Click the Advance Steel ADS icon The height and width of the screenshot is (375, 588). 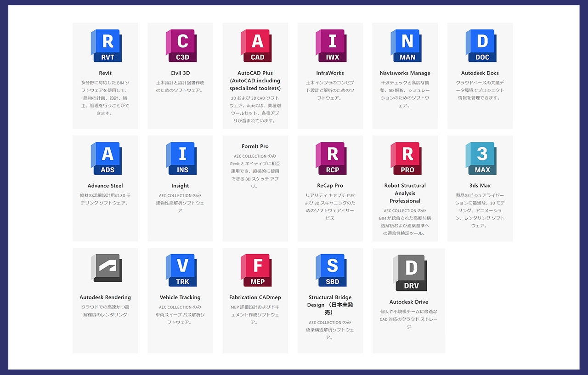click(x=106, y=159)
